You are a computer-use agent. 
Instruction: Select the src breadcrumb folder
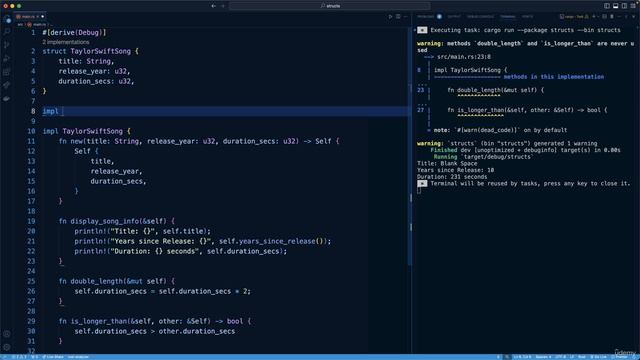click(x=20, y=24)
